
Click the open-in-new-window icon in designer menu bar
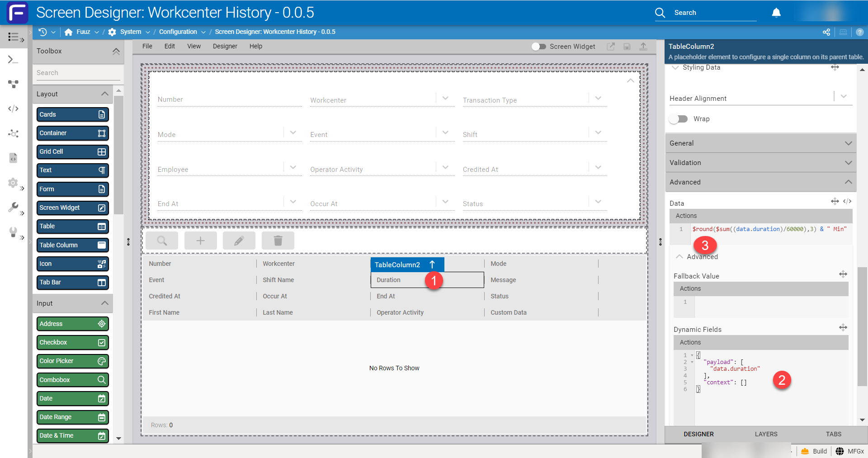(611, 46)
